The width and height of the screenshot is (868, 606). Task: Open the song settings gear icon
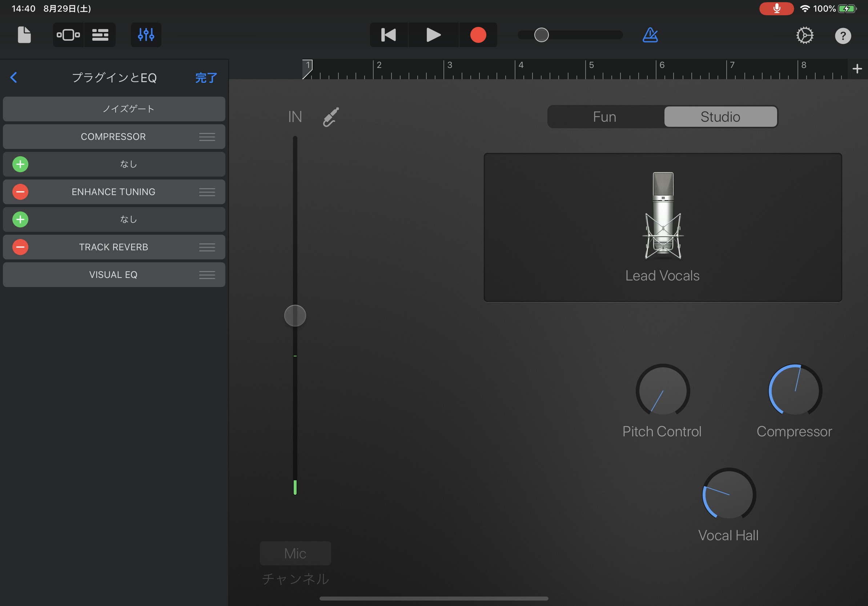804,36
